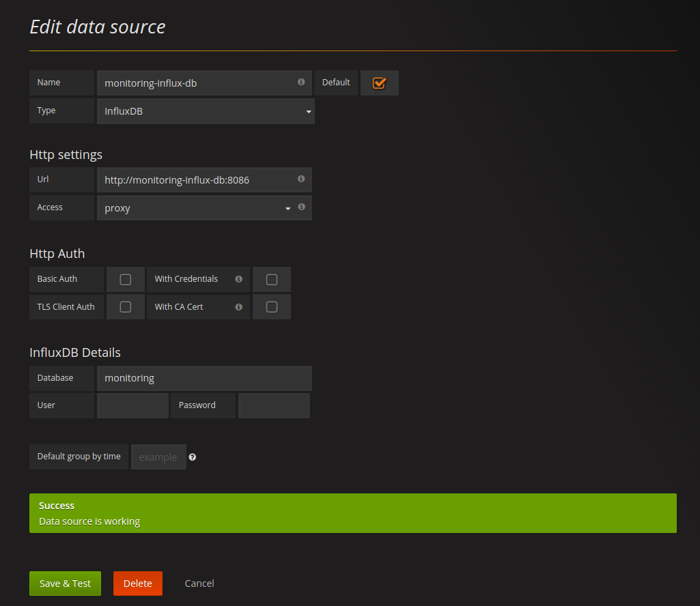This screenshot has height=606, width=700.
Task: Click the red Delete button
Action: tap(138, 583)
